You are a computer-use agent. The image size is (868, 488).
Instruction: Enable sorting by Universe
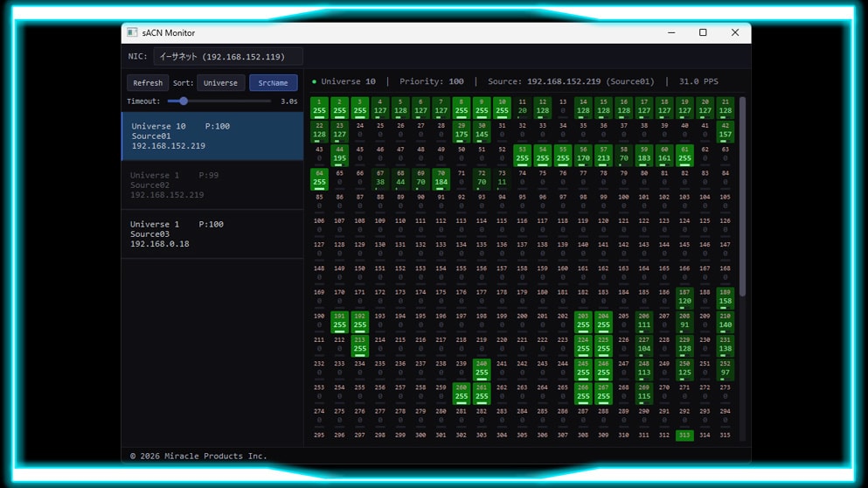click(220, 83)
